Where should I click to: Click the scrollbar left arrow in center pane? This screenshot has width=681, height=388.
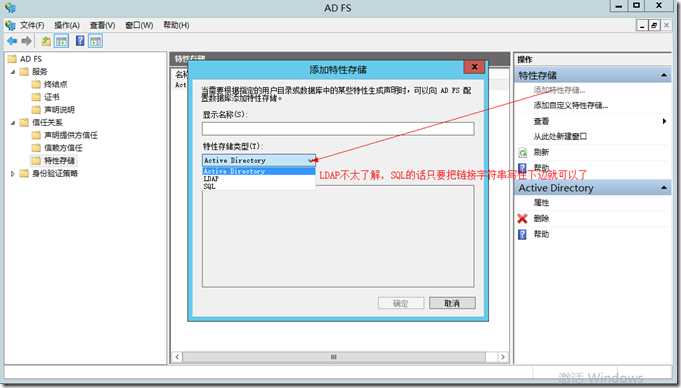[177, 357]
